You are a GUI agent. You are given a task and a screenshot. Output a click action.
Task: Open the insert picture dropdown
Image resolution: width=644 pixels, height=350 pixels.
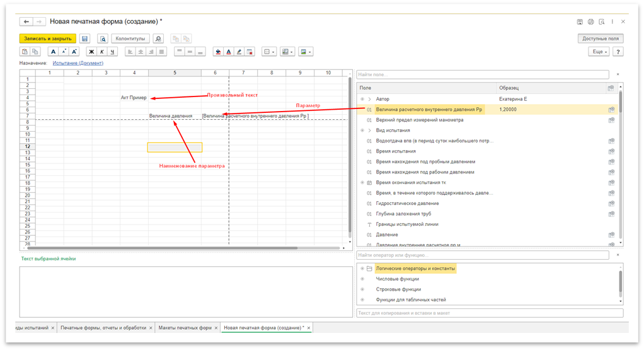[306, 52]
